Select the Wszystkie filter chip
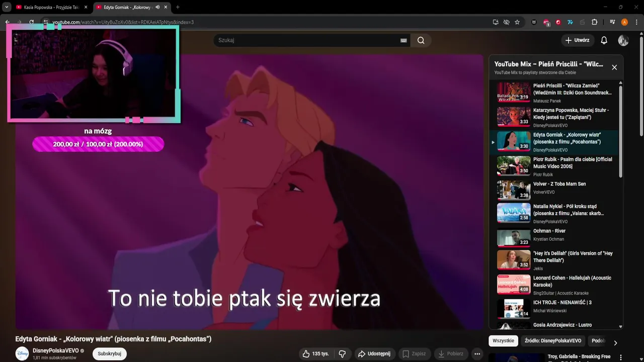 (503, 341)
